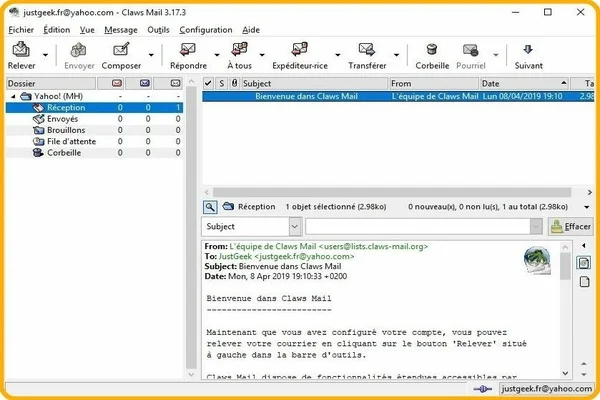
Task: Click the Réception folder icon in status line
Action: (228, 206)
